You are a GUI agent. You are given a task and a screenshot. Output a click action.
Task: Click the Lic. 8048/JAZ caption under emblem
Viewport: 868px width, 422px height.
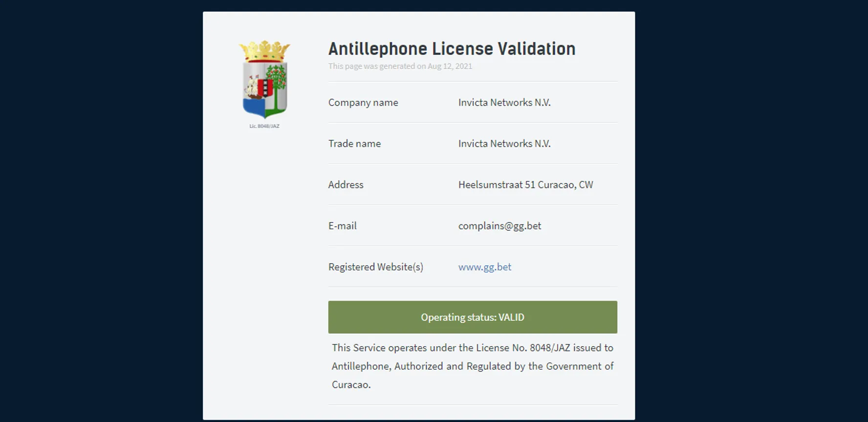(264, 126)
